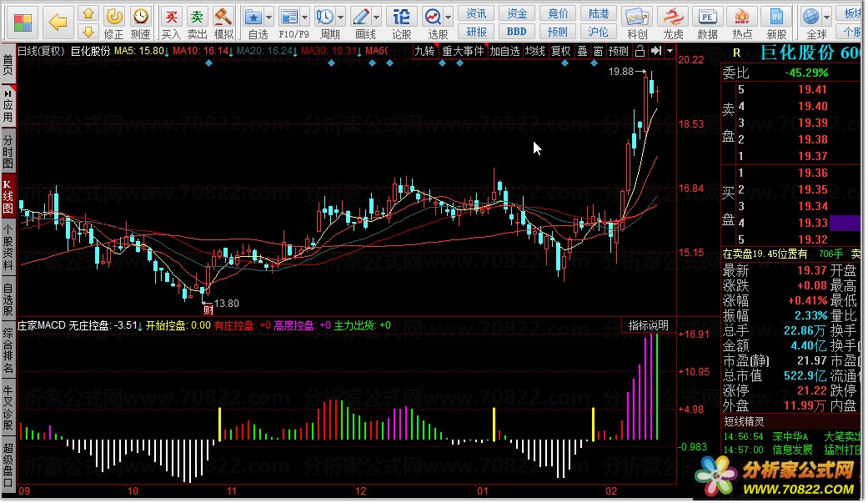
Task: Click the BBD button
Action: click(x=516, y=32)
